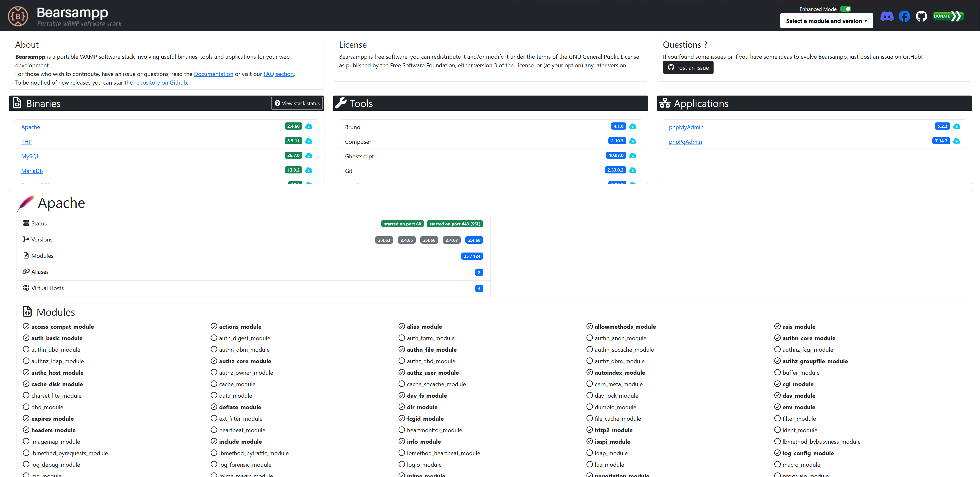Click the Bruno download cloud icon
The height and width of the screenshot is (477, 980).
coord(633,126)
